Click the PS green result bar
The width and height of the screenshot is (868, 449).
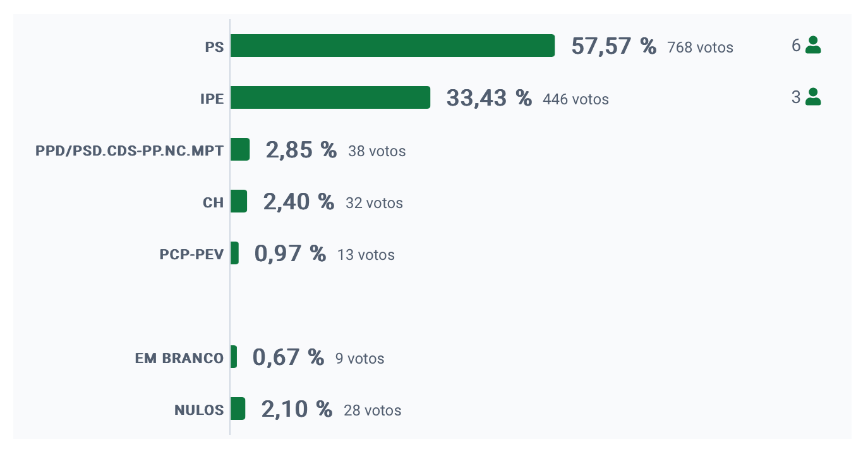click(x=392, y=46)
